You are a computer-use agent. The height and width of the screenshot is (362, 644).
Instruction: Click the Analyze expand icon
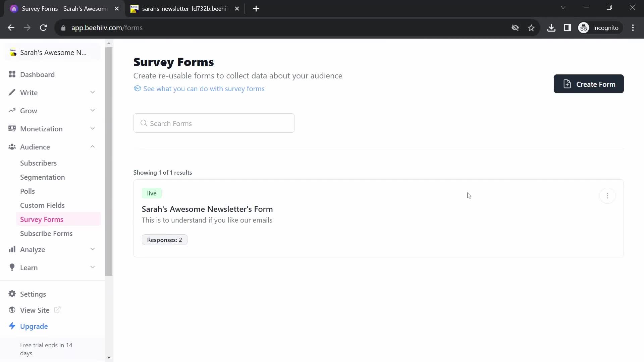tap(93, 250)
